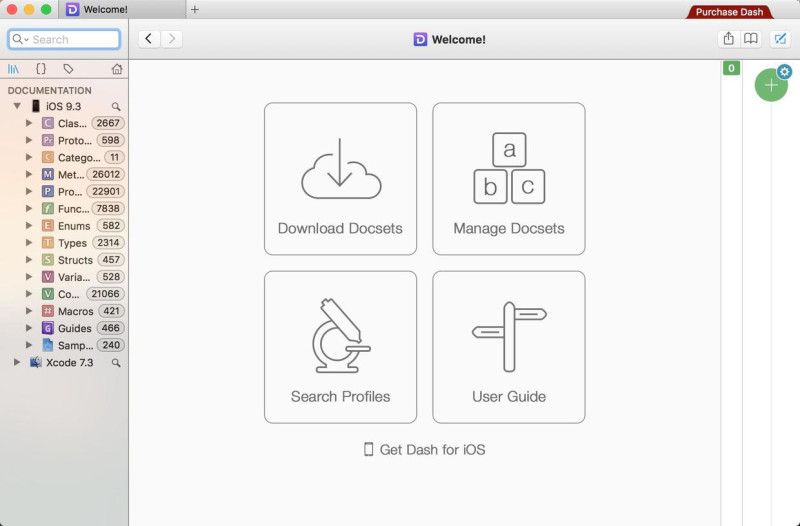The image size is (800, 526).
Task: Open annotation settings gear icon
Action: pos(784,72)
